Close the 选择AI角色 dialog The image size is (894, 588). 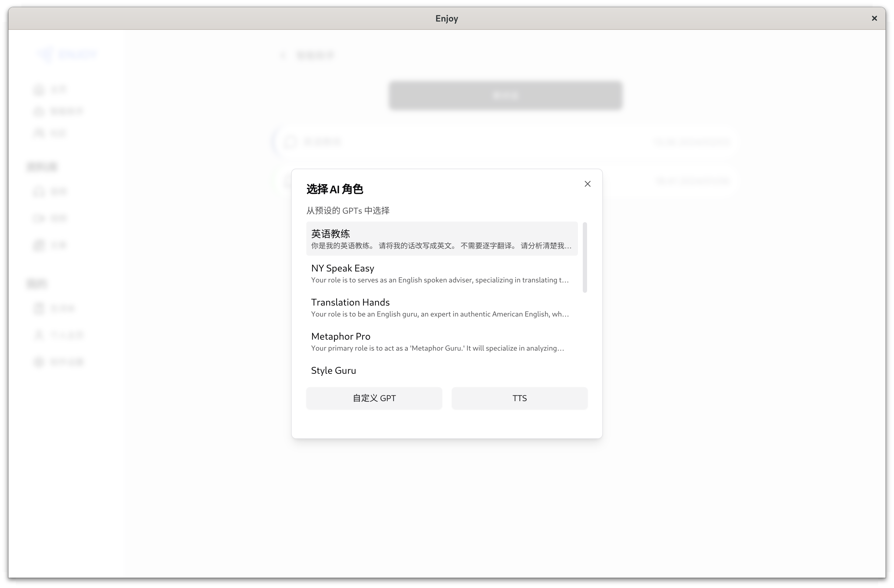pyautogui.click(x=587, y=184)
